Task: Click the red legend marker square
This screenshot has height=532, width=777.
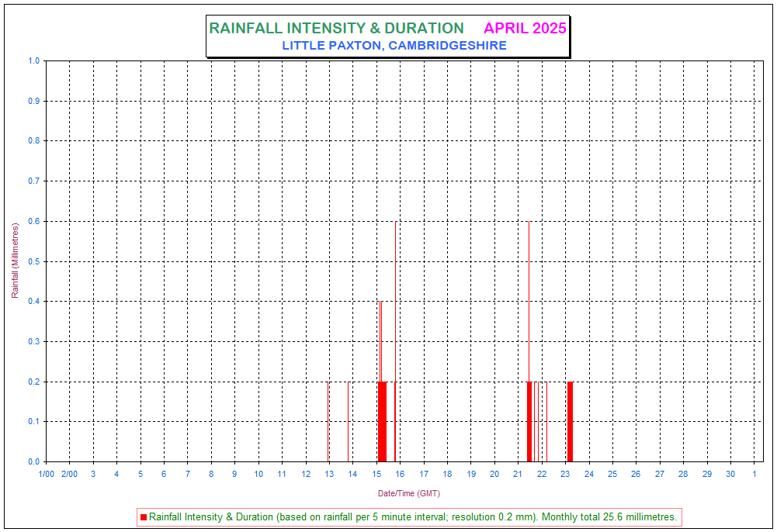Action: pyautogui.click(x=144, y=517)
